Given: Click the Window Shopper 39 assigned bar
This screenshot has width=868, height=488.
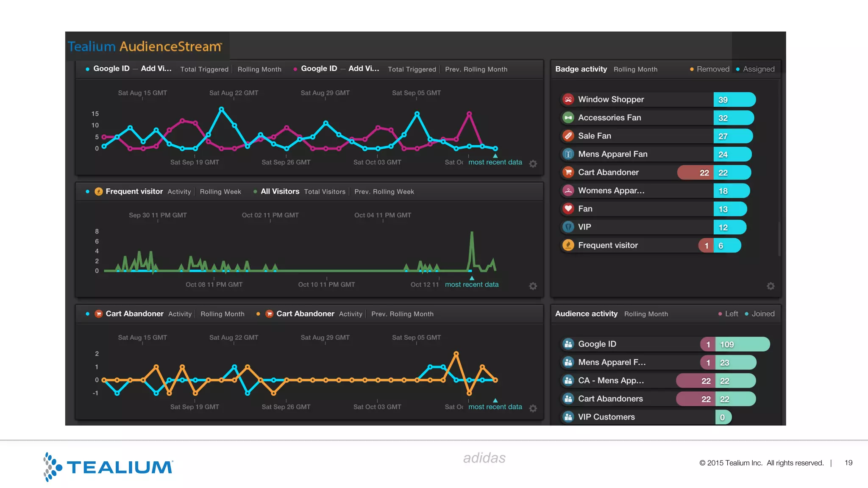Looking at the screenshot, I should click(734, 100).
